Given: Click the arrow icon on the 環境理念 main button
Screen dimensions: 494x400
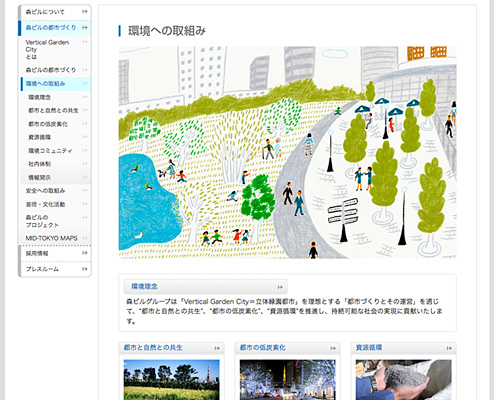Looking at the screenshot, I should point(280,287).
